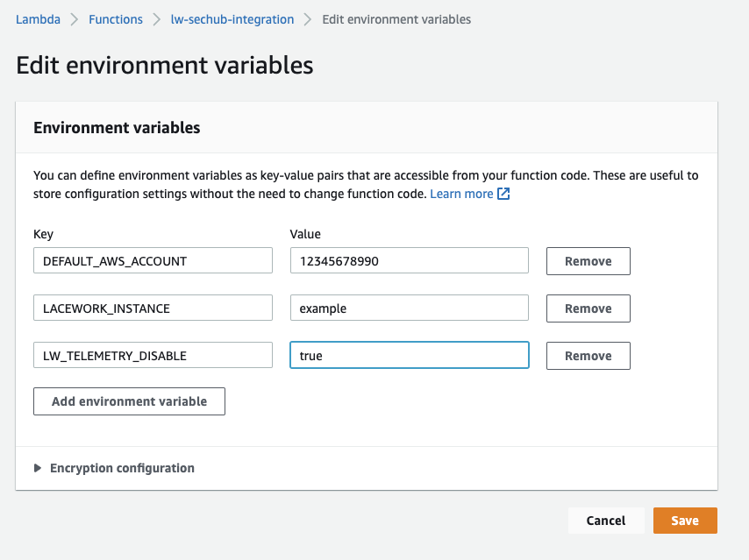
Task: Remove the LW_TELEMETRY_DISABLE variable
Action: (x=588, y=355)
